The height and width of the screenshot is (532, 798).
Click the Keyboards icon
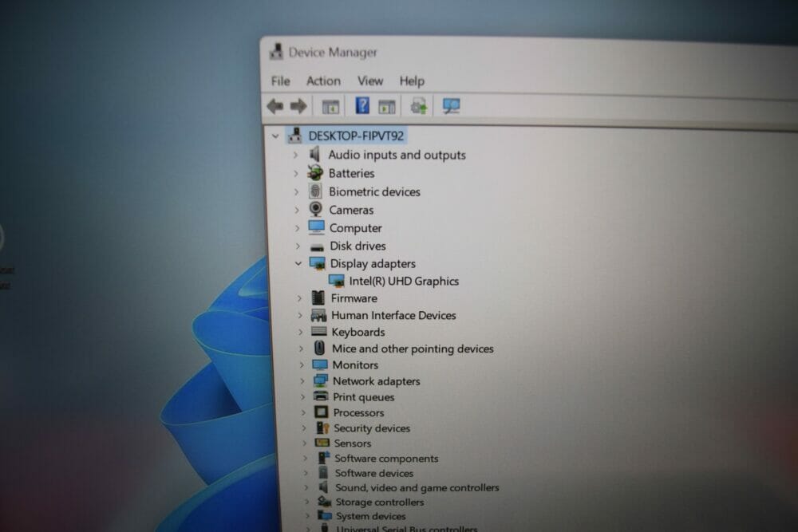coord(319,331)
